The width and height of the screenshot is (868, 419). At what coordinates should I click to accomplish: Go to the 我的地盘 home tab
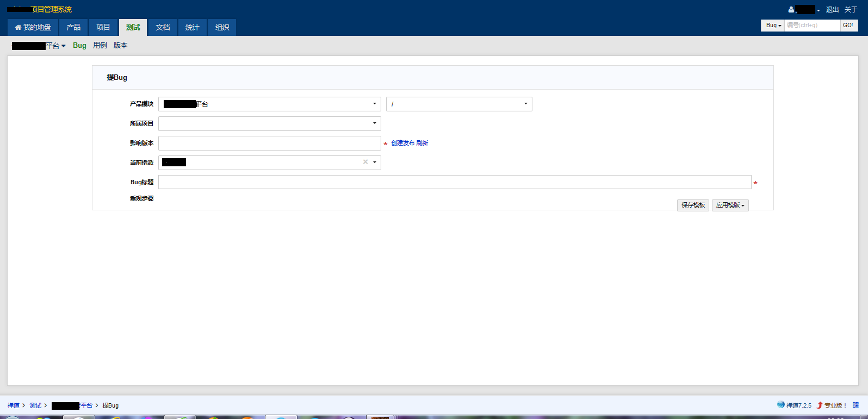point(33,27)
